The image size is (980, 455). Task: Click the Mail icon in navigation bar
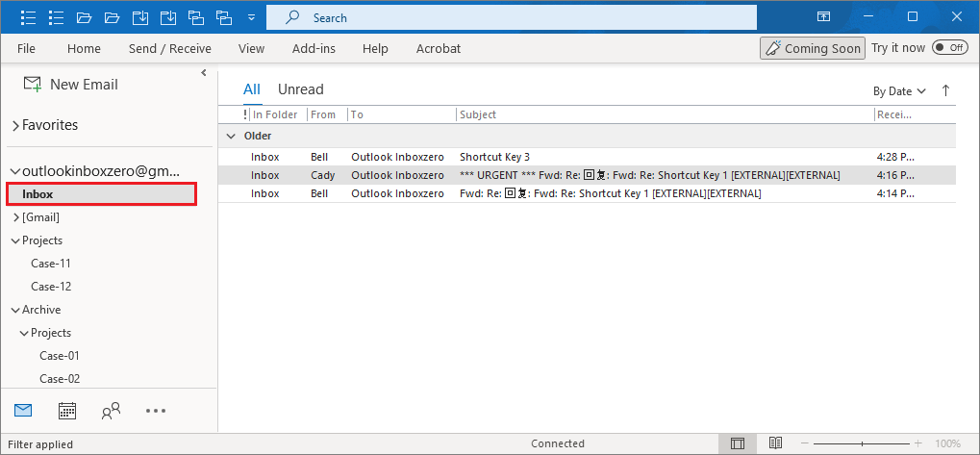[x=23, y=411]
